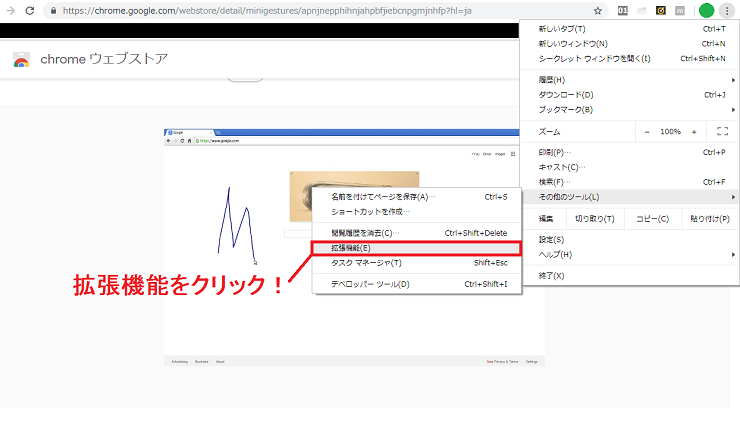Screen dimensions: 740x431
Task: Expand その他のツール(L) submenu
Action: [x=630, y=197]
